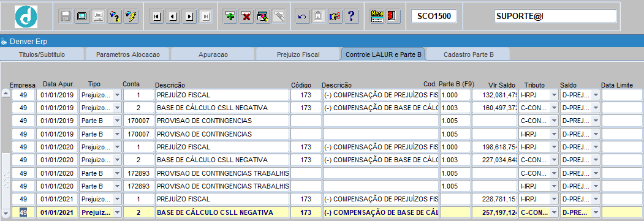Go to the previous record

tap(173, 17)
